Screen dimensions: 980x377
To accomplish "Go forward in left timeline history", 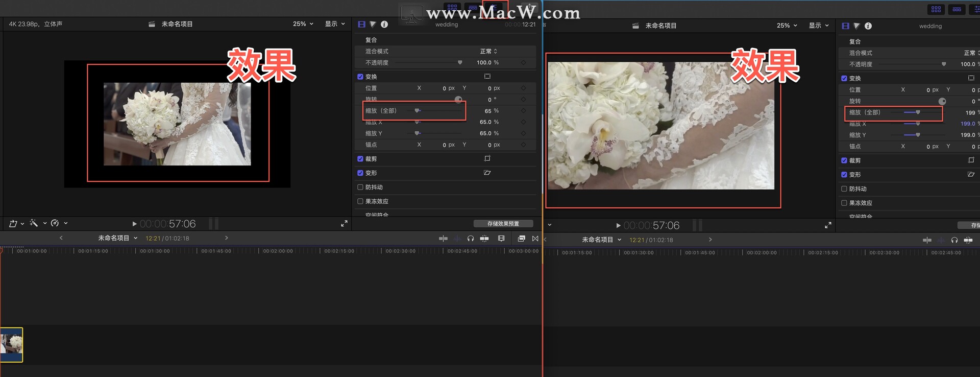I will click(x=227, y=238).
